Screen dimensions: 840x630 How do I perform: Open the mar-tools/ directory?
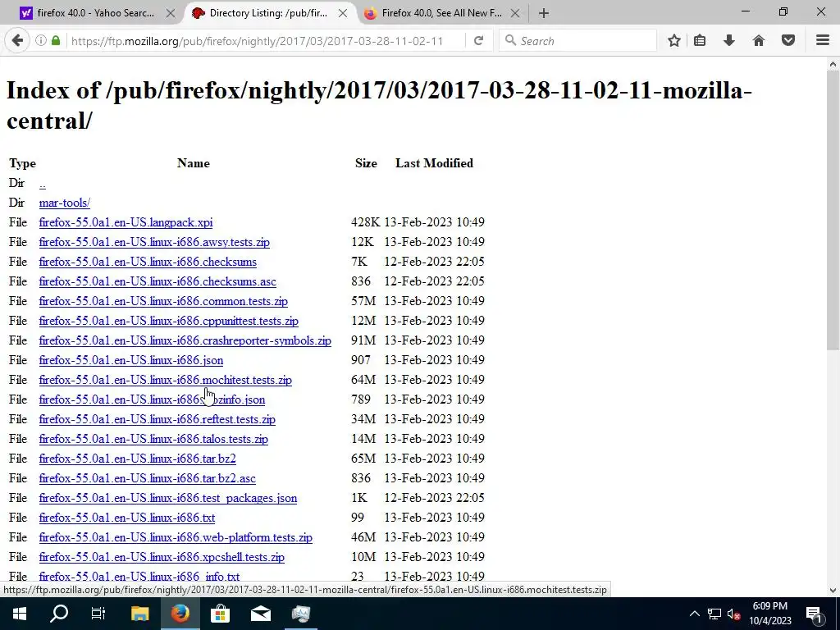[x=64, y=203]
